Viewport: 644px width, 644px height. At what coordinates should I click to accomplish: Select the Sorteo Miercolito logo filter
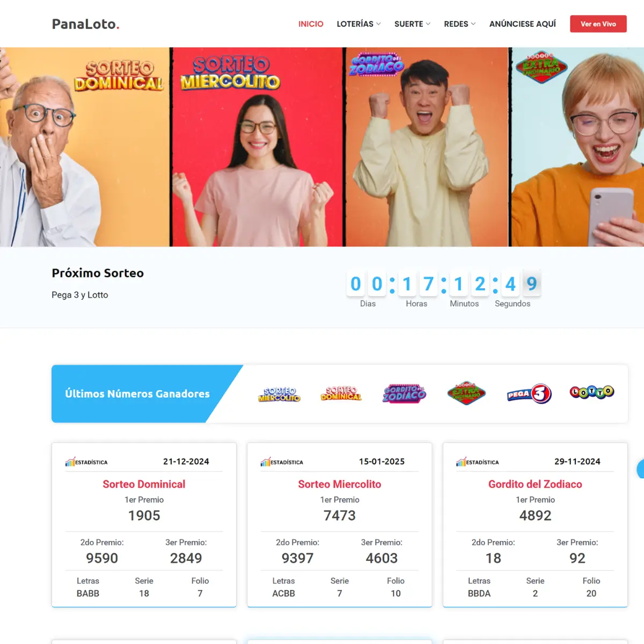tap(279, 394)
